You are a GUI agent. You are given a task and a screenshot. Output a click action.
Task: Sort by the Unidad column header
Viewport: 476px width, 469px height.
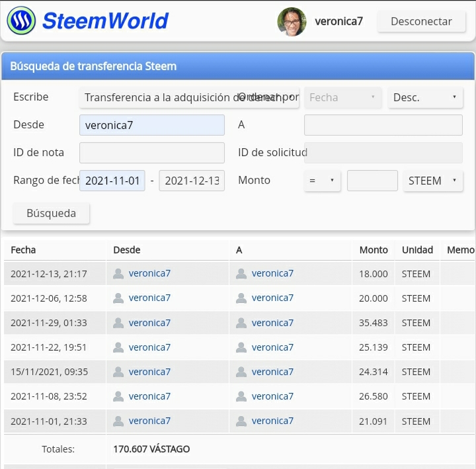[417, 250]
